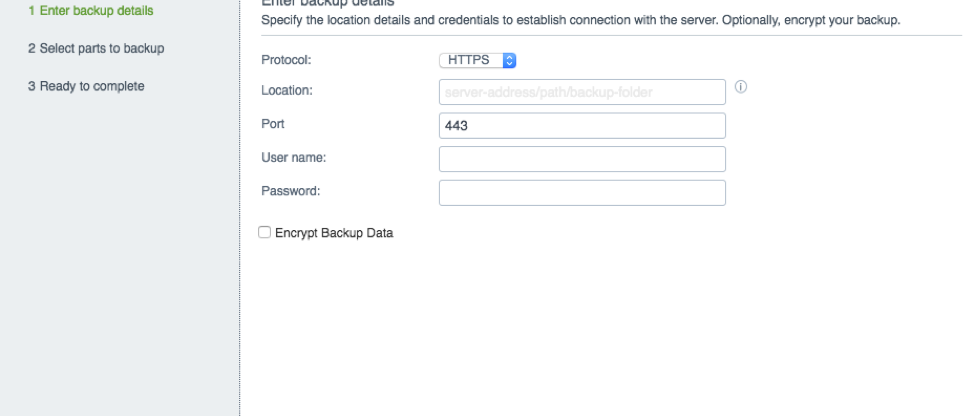
Task: Click the description text about server credentials
Action: (581, 20)
